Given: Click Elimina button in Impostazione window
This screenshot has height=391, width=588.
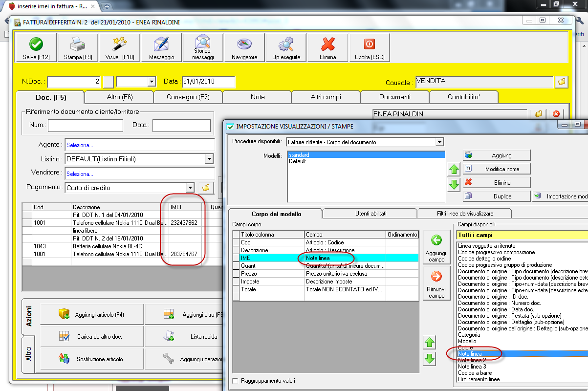Looking at the screenshot, I should pos(497,182).
